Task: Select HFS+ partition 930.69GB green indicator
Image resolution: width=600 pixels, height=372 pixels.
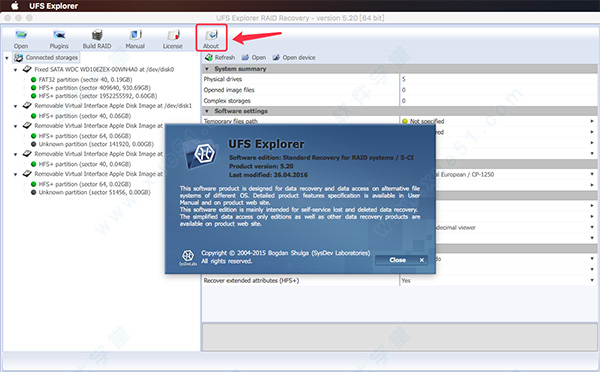Action: 33,88
